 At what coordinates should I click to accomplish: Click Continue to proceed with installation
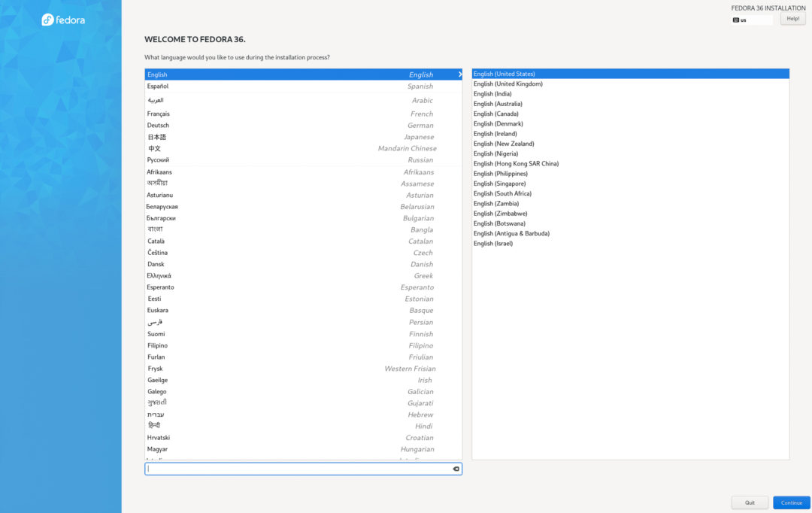click(x=791, y=502)
